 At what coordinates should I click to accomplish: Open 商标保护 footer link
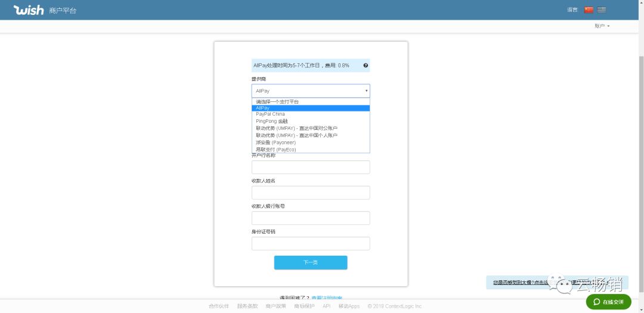pyautogui.click(x=304, y=306)
